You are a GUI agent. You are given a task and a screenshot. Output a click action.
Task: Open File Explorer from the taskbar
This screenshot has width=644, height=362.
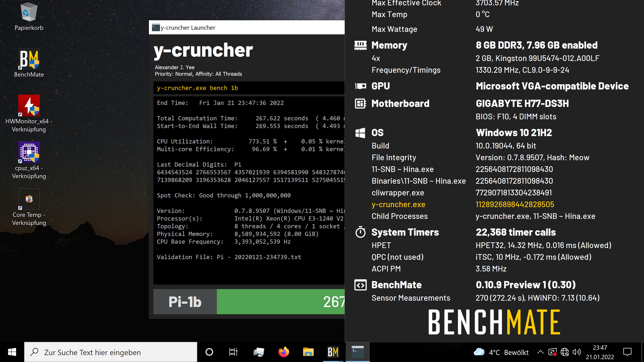click(308, 352)
